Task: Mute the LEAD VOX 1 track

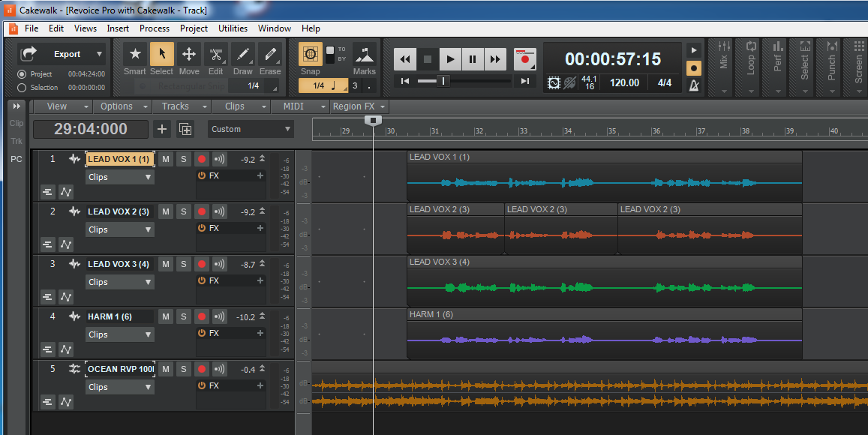Action: coord(166,159)
